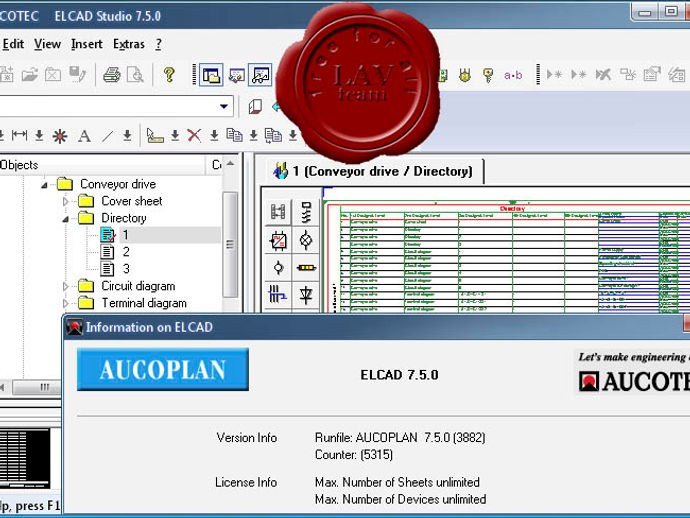This screenshot has width=690, height=518.
Task: Click the sheet page icon beside the combo box
Action: [x=255, y=106]
